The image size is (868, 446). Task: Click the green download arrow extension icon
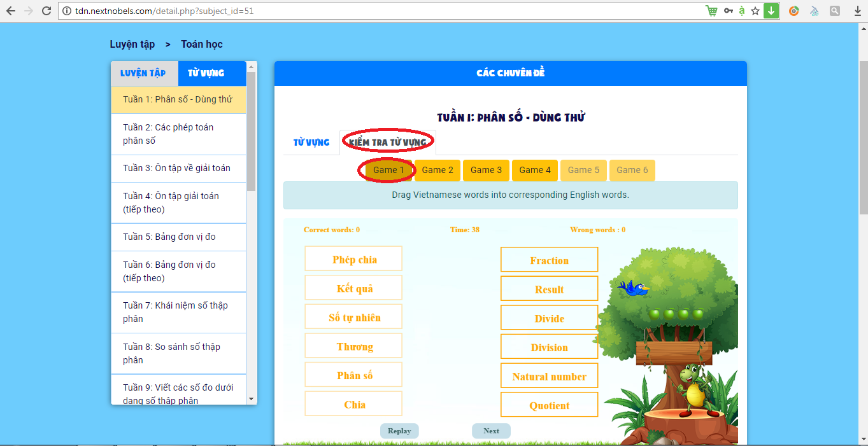[x=771, y=11]
